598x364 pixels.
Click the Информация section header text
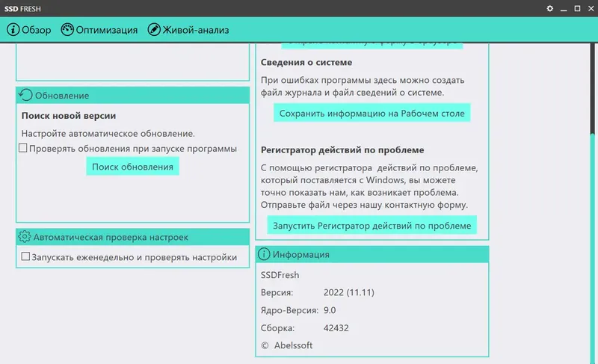(301, 255)
